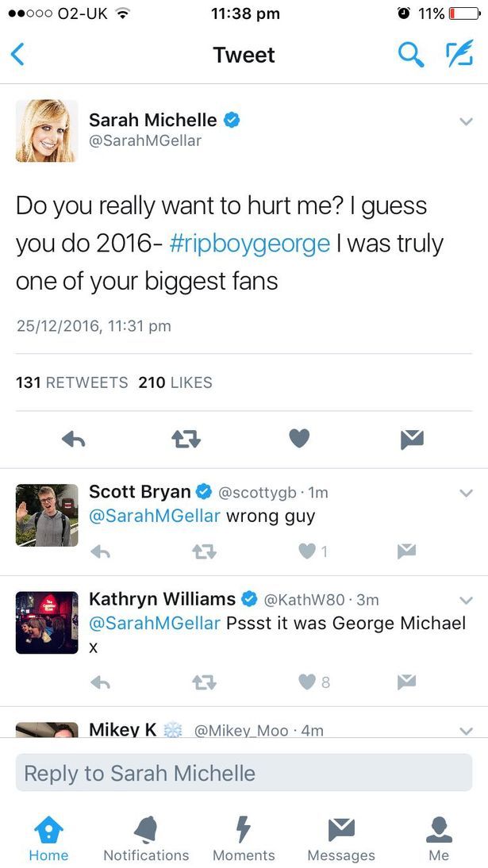The height and width of the screenshot is (868, 488).
Task: Tap the compose new tweet icon
Action: pos(459,53)
